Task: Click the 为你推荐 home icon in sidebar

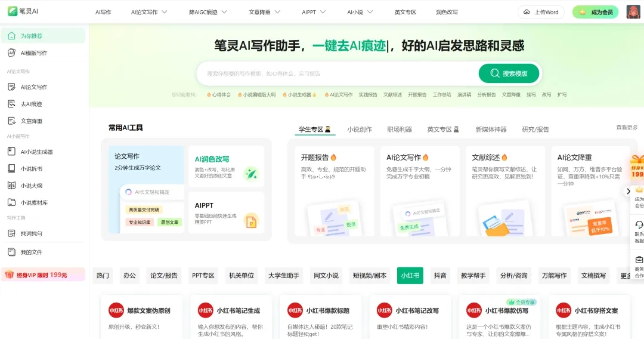Action: (x=11, y=36)
